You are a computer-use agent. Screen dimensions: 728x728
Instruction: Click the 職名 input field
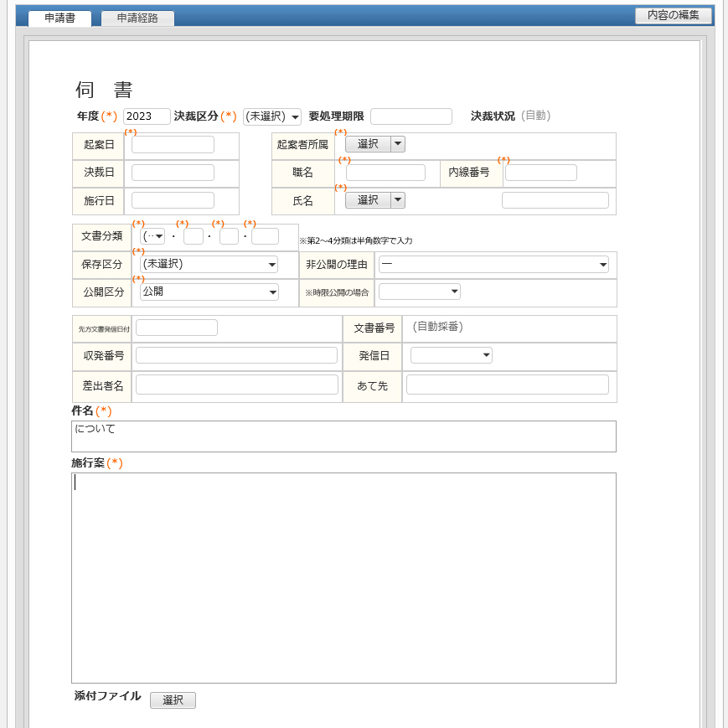point(386,172)
